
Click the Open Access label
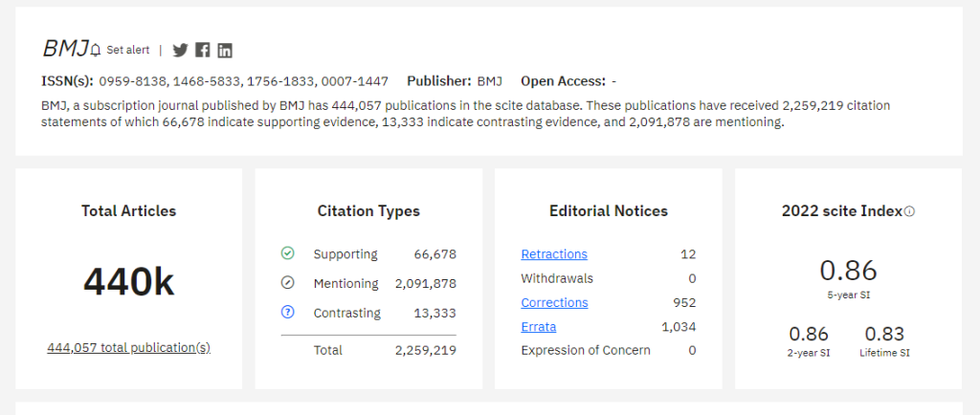tap(563, 81)
